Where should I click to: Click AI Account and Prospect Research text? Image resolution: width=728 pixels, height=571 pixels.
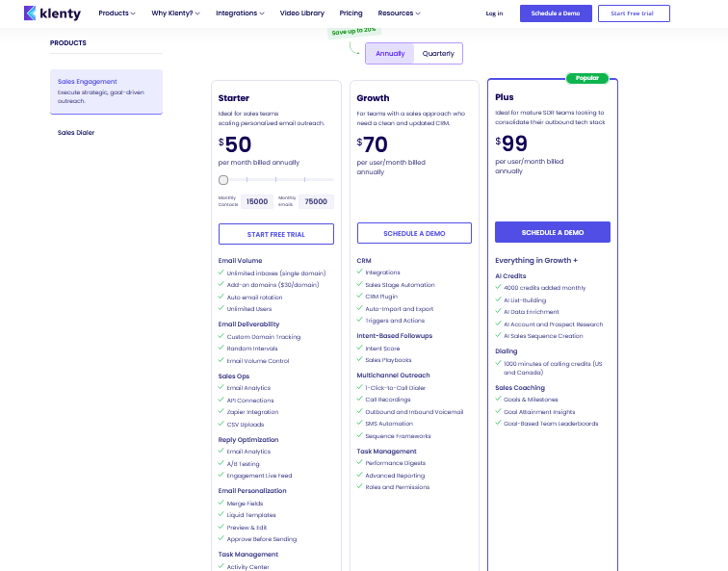(x=554, y=324)
